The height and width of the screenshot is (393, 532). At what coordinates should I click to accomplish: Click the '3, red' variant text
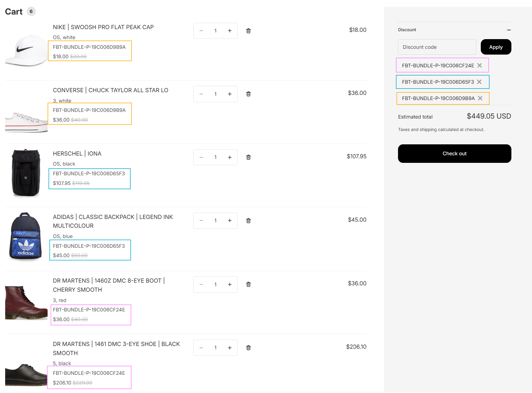coord(59,300)
